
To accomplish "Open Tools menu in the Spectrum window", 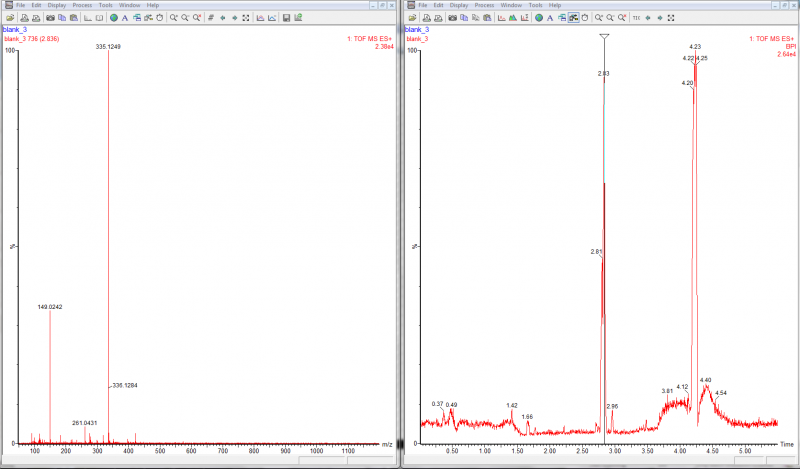I will tap(106, 5).
